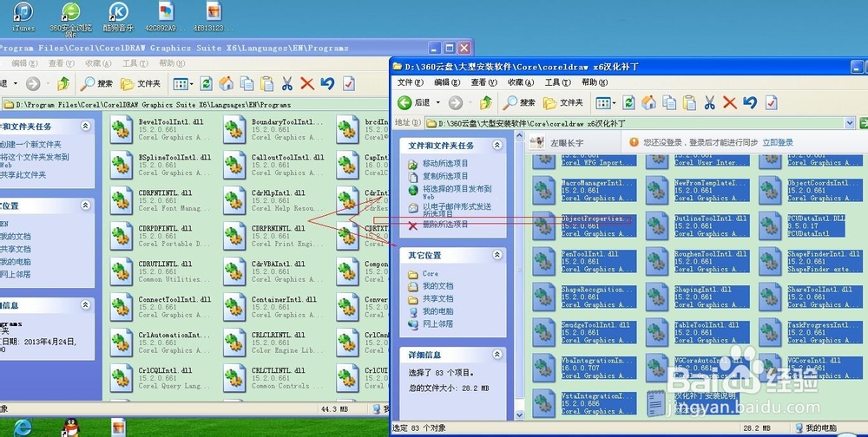Click the Cut scissors icon in the right toolbar
The height and width of the screenshot is (437, 868).
(x=710, y=102)
